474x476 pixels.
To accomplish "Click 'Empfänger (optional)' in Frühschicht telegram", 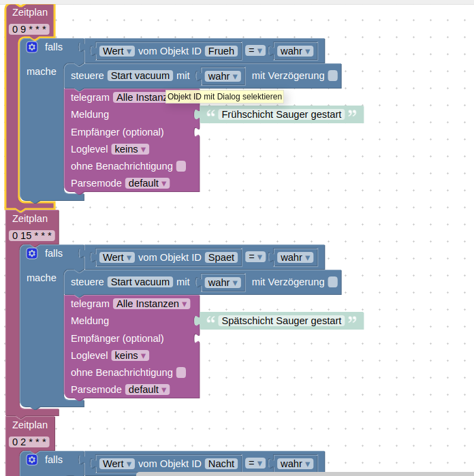I will pyautogui.click(x=117, y=132).
